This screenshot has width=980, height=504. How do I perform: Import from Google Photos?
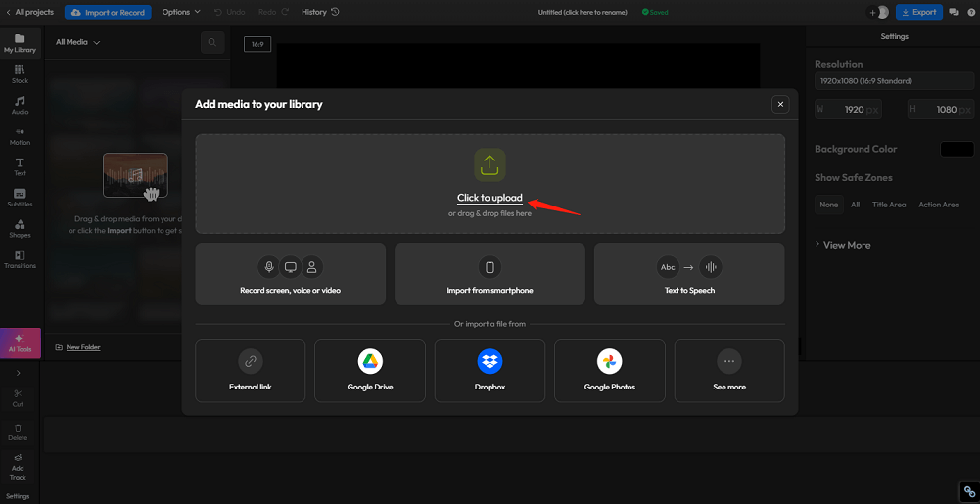point(609,370)
